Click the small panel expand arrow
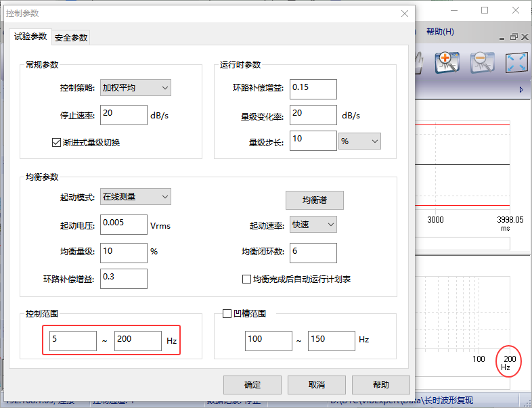Screen dimensions: 532x408 (x=521, y=90)
